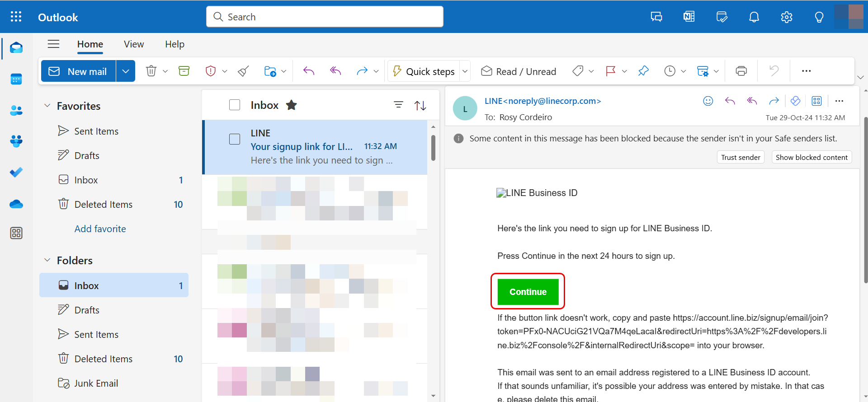Image resolution: width=868 pixels, height=402 pixels.
Task: Click the Sweep broom icon
Action: point(244,71)
